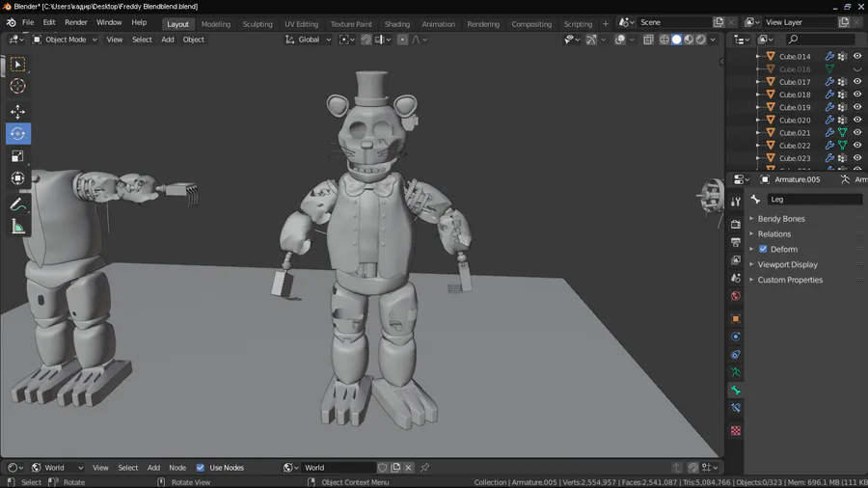Click the wrench modifier icon for Cube.014
The width and height of the screenshot is (868, 488).
pyautogui.click(x=829, y=57)
